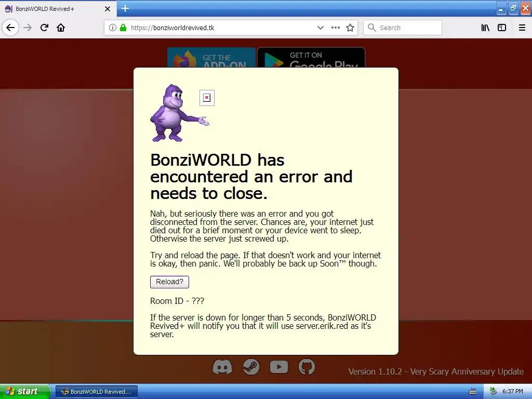532x399 pixels.
Task: Open the GitHub icon link
Action: coord(307,367)
